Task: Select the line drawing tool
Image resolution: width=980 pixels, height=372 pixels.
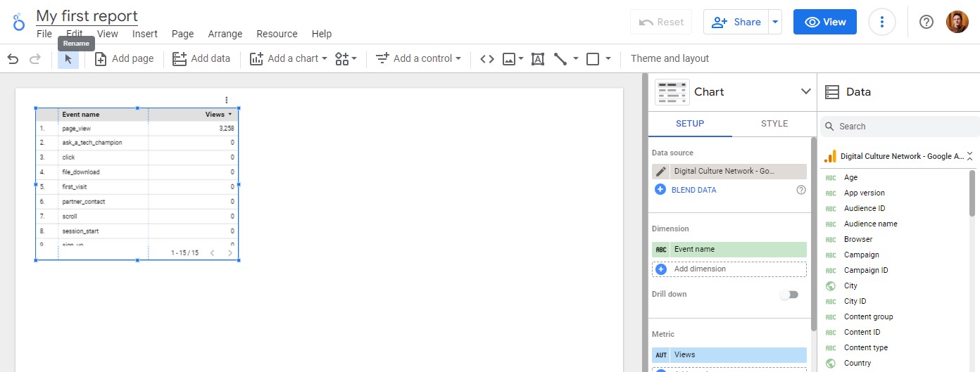Action: click(560, 59)
